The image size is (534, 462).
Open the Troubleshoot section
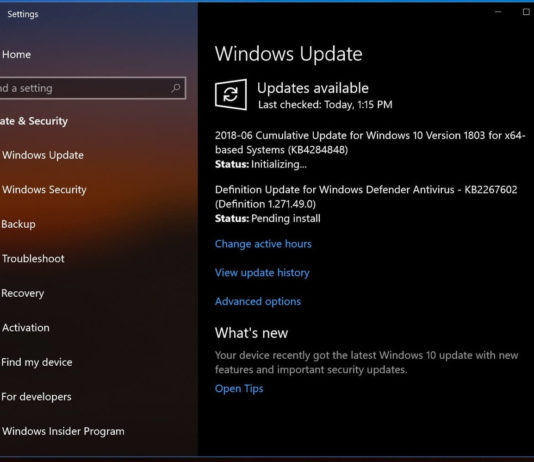click(33, 259)
